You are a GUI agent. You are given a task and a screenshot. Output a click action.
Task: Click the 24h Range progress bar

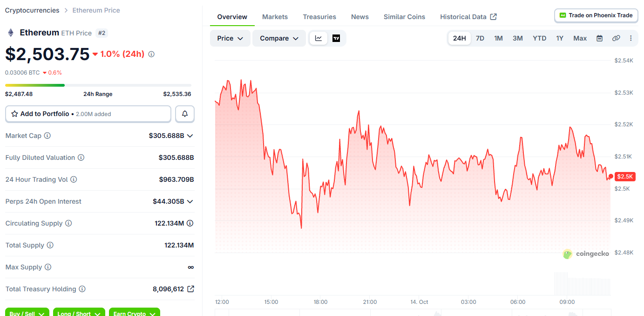point(98,85)
